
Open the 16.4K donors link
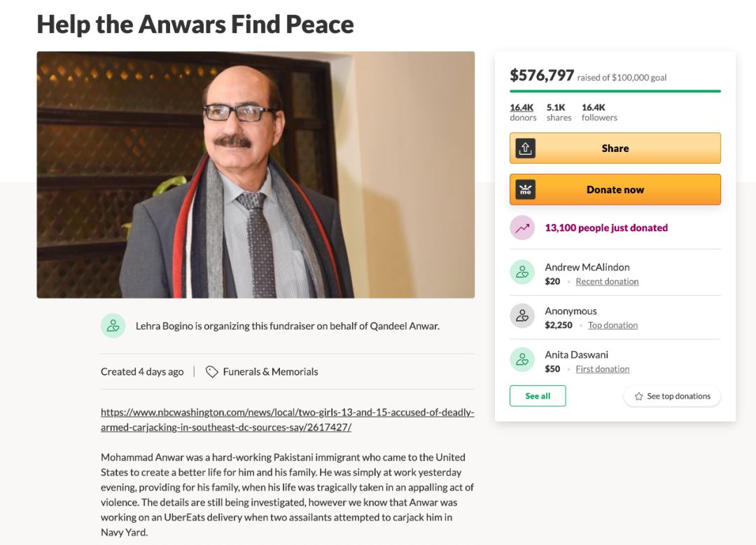point(523,112)
